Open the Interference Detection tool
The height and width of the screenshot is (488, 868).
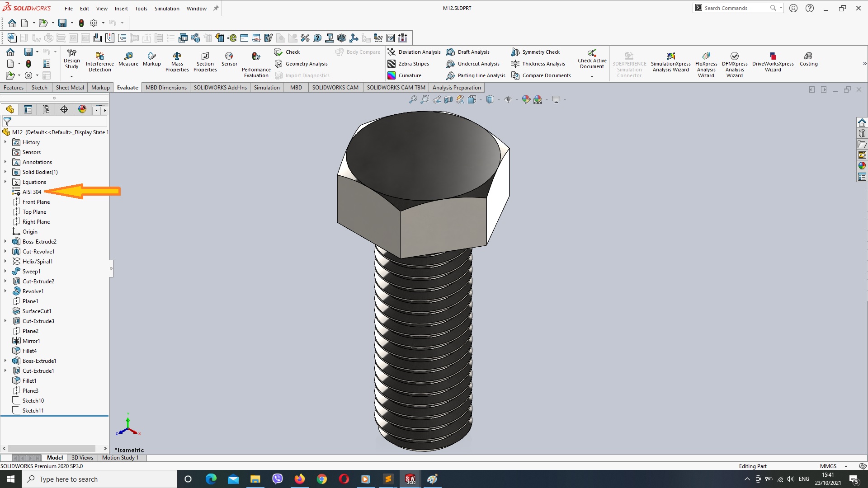pos(100,61)
